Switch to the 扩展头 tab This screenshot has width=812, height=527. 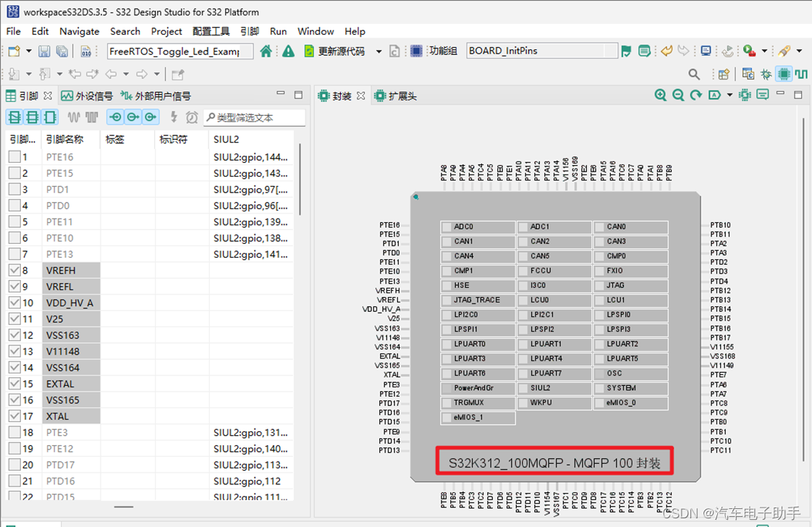[x=396, y=96]
